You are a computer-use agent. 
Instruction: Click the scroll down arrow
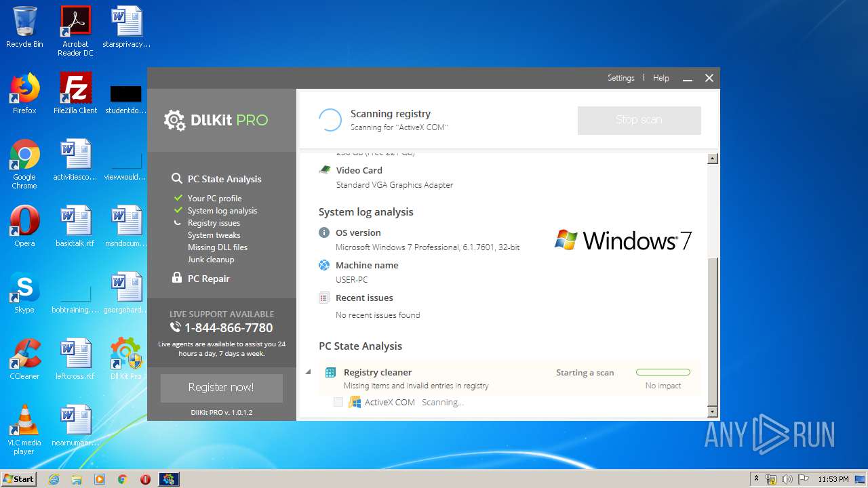coord(712,411)
